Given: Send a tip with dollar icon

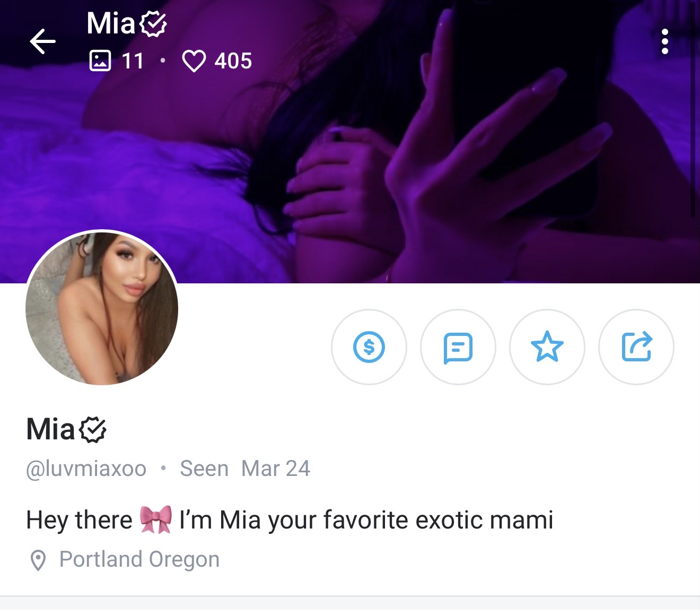Looking at the screenshot, I should tap(369, 347).
